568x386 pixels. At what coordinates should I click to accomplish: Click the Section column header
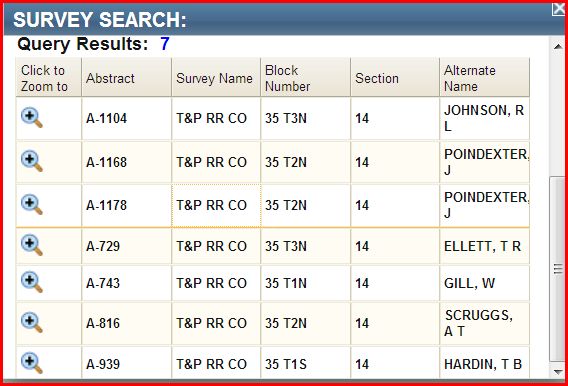click(x=395, y=77)
